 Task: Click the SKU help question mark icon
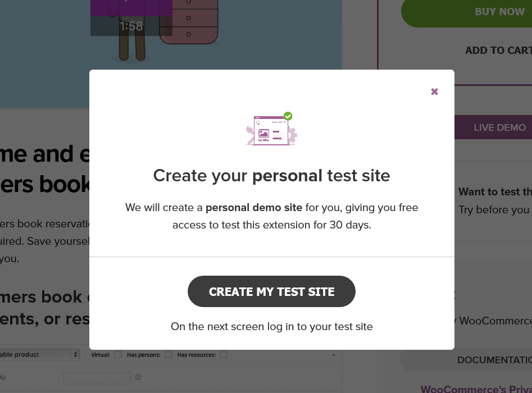(138, 377)
